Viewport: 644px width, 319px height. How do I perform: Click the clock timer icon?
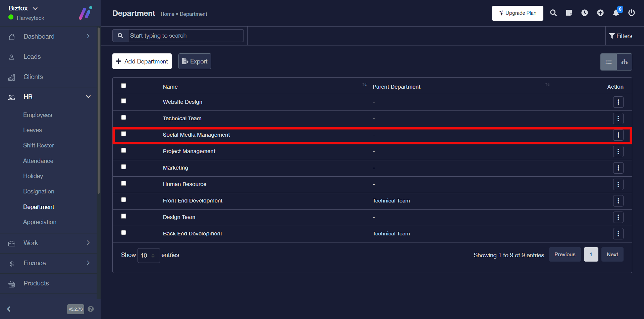(x=584, y=13)
